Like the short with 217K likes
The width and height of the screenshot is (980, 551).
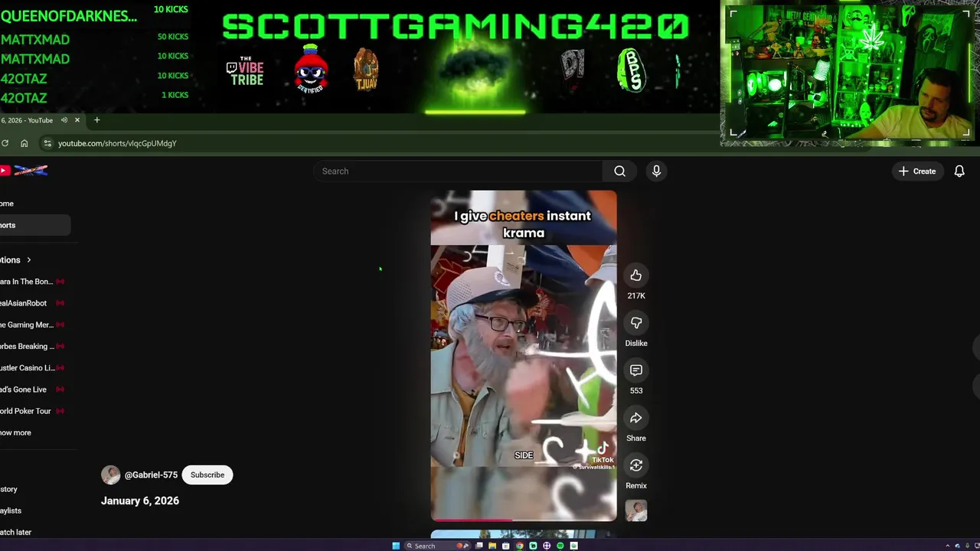[635, 275]
